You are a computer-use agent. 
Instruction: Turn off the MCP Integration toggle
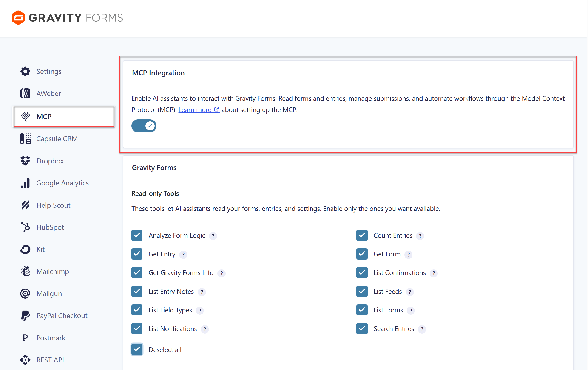[x=144, y=126]
